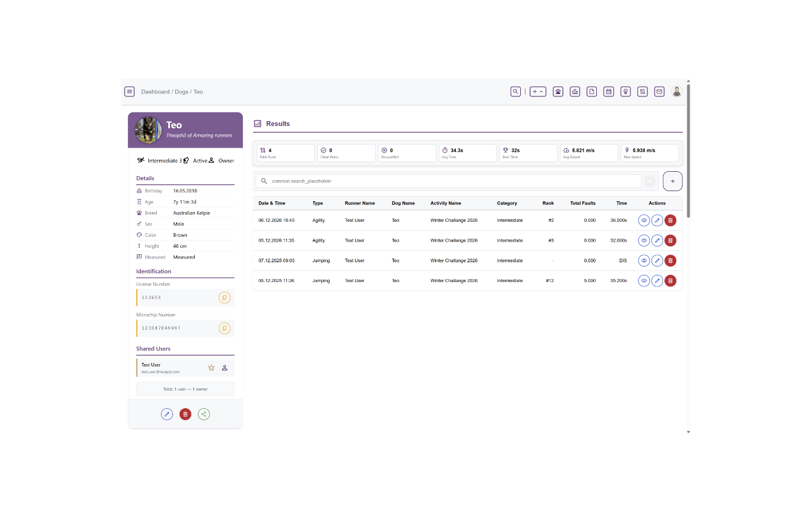Click the Total Runs stat card
The width and height of the screenshot is (812, 513).
[x=285, y=153]
